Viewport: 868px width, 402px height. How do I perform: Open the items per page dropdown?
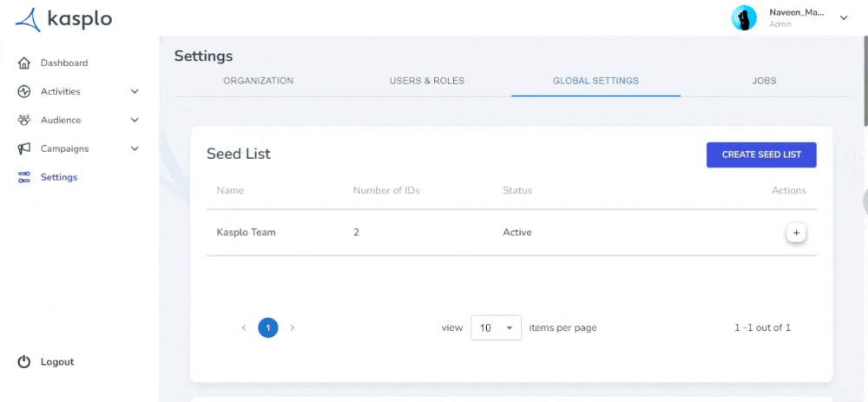[496, 328]
